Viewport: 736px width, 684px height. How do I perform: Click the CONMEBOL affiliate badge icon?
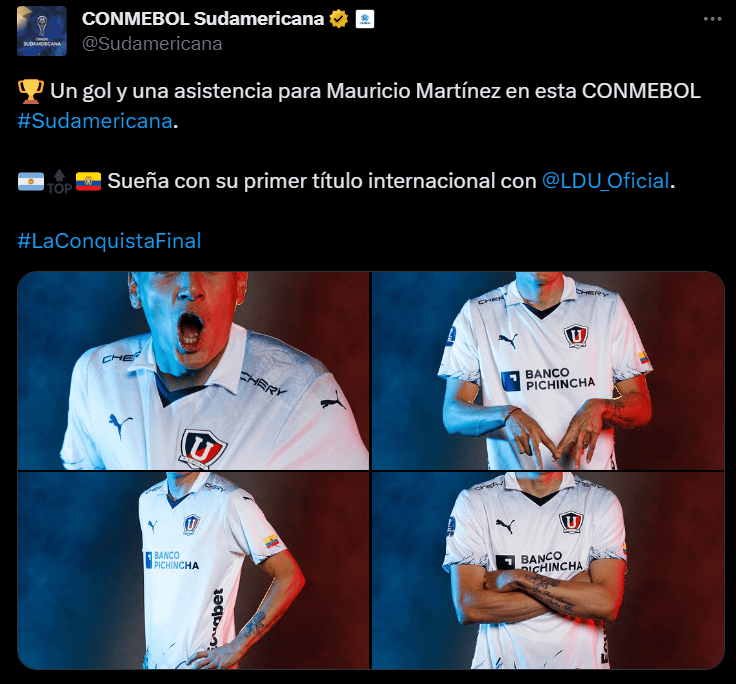click(365, 19)
